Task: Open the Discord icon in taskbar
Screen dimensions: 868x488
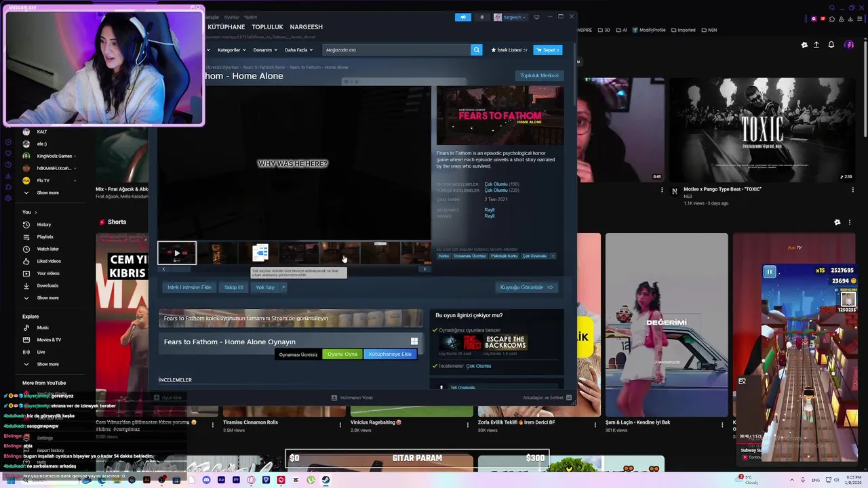Action: [207, 480]
